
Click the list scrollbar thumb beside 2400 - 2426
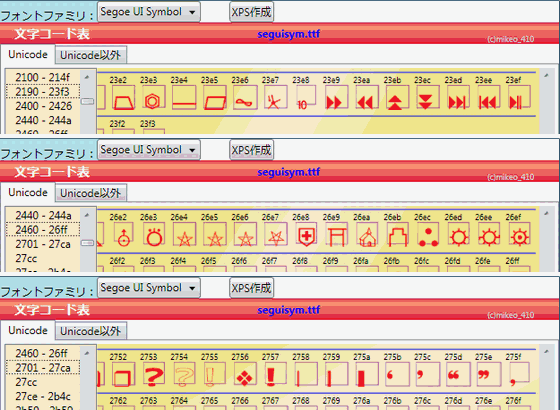(88, 101)
